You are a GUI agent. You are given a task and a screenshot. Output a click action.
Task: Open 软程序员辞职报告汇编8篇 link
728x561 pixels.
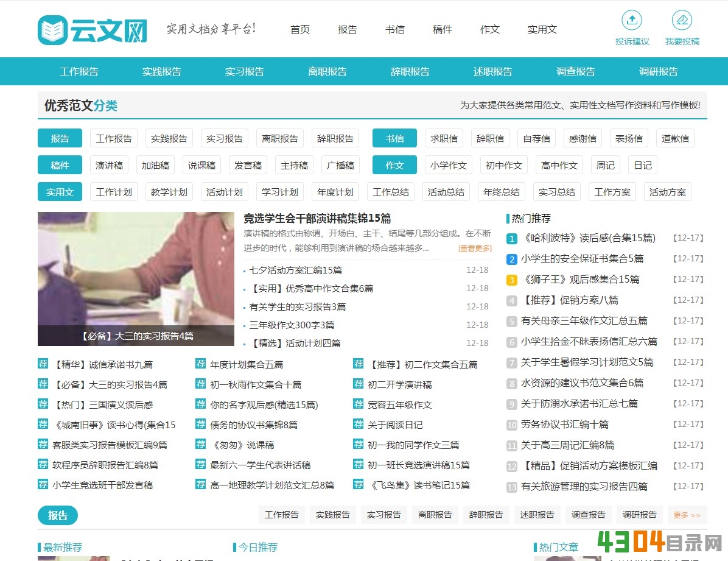tap(105, 465)
